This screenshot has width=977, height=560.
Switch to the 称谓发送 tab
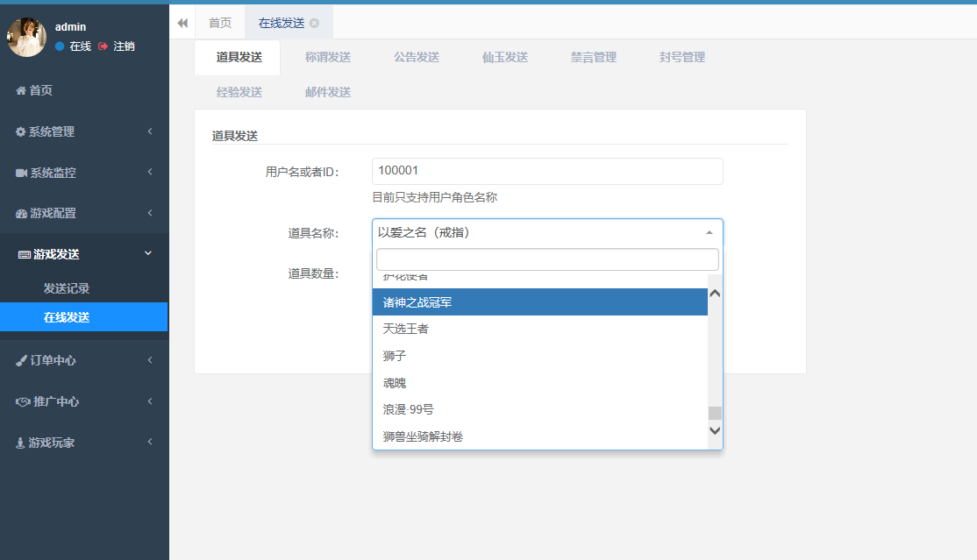[x=327, y=57]
